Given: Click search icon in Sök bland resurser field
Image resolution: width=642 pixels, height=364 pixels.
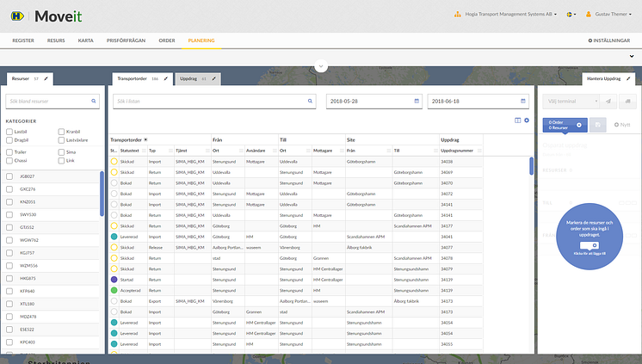Looking at the screenshot, I should click(93, 102).
